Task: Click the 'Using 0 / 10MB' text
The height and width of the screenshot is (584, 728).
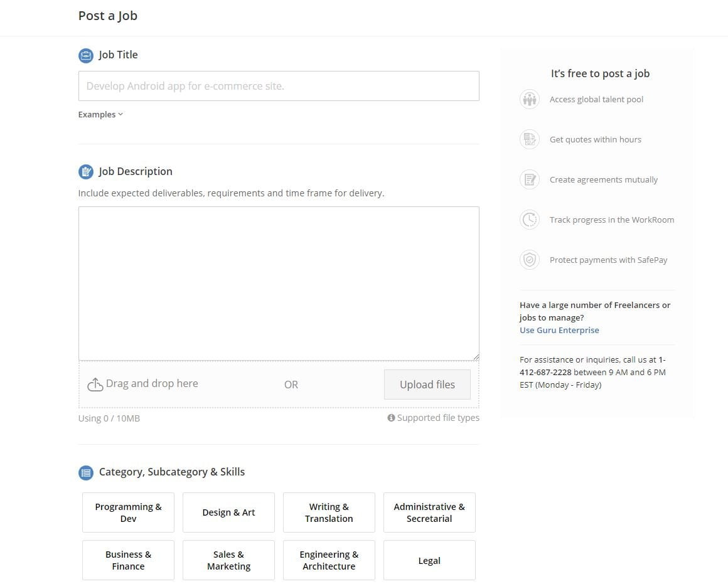Action: coord(109,418)
